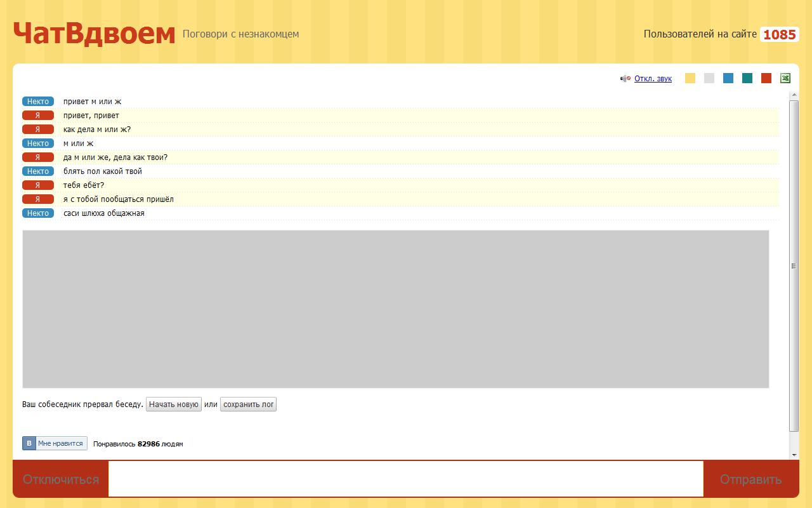
Task: Click the text Пользователей на сайте
Action: click(700, 34)
